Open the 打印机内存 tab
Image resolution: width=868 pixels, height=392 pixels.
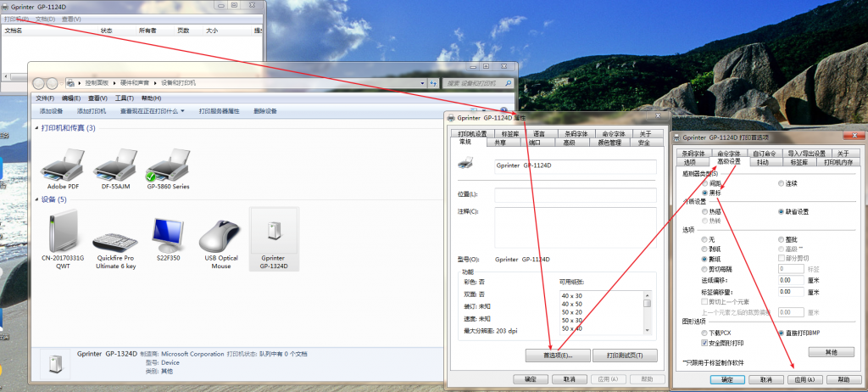point(837,162)
